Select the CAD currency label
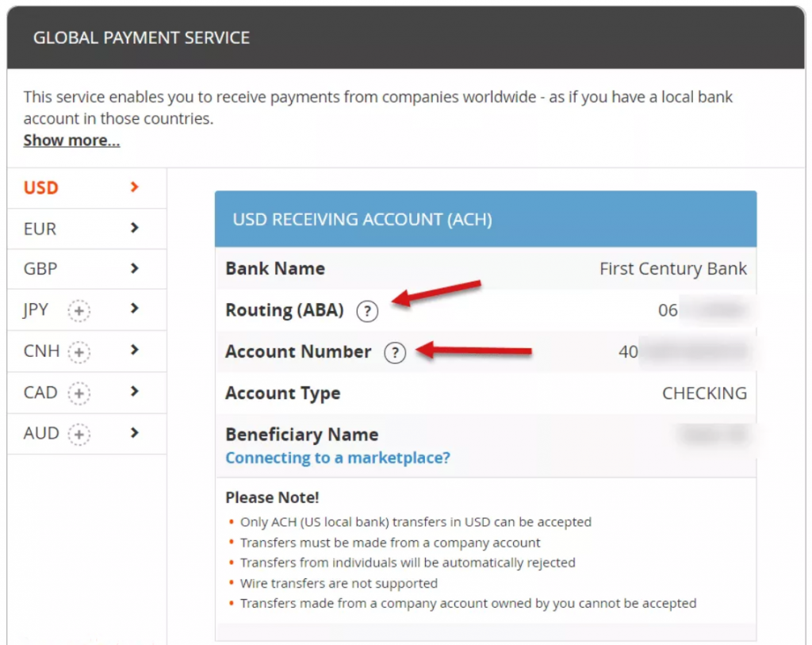Image resolution: width=812 pixels, height=645 pixels. click(40, 393)
